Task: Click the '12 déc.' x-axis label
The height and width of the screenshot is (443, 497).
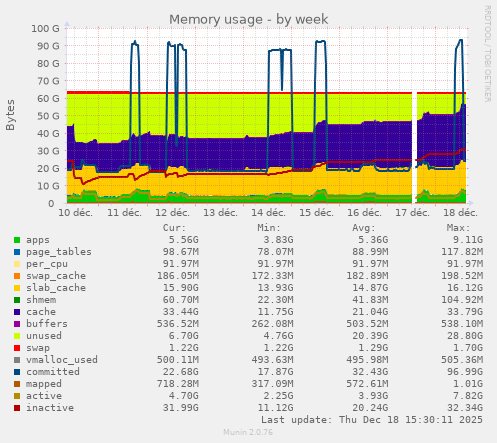Action: [x=172, y=213]
